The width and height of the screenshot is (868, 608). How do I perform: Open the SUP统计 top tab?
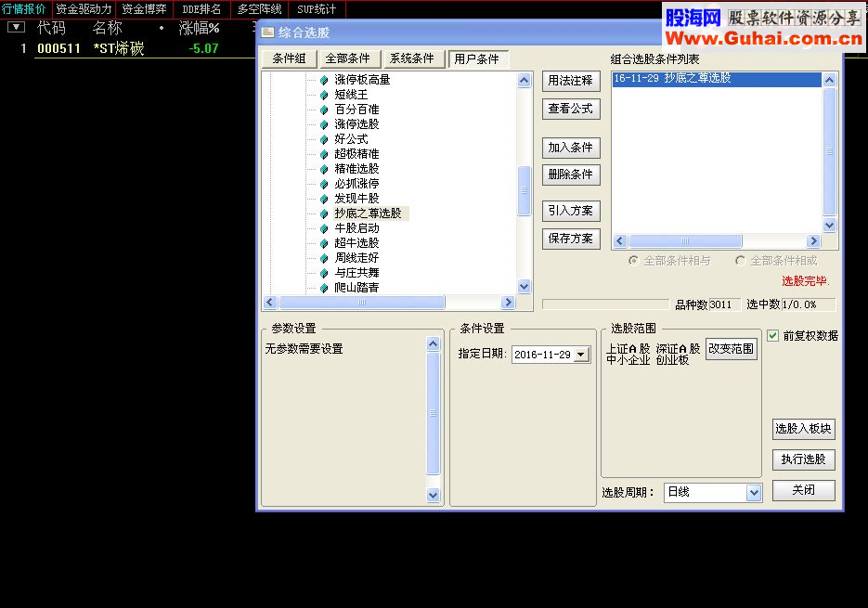pos(317,9)
